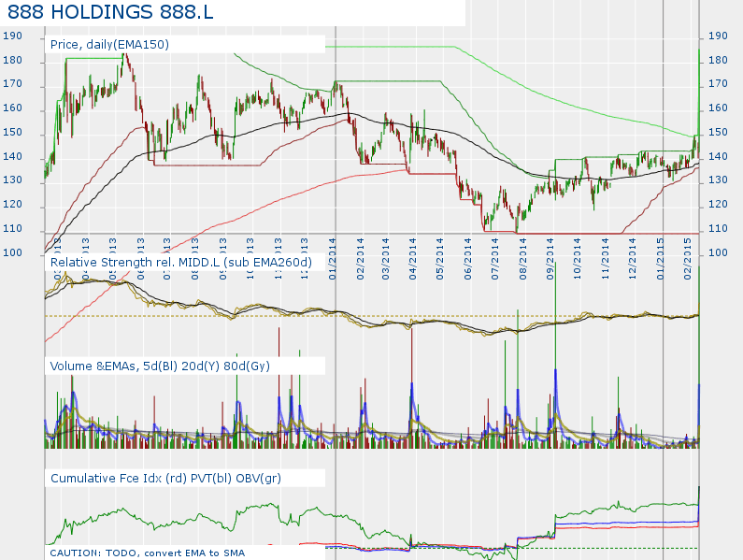Select the 04/2014 date label
The height and width of the screenshot is (560, 743).
pyautogui.click(x=413, y=259)
